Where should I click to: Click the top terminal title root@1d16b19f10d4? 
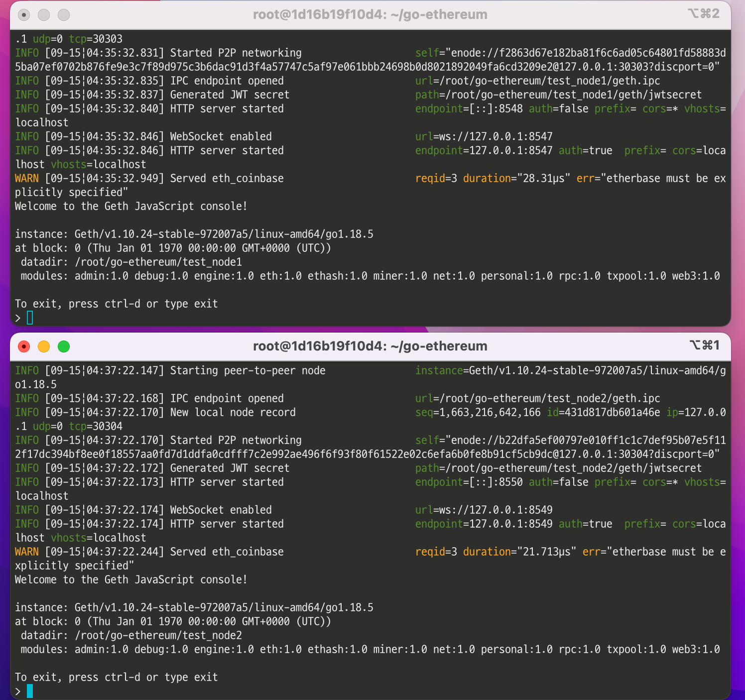pyautogui.click(x=370, y=14)
